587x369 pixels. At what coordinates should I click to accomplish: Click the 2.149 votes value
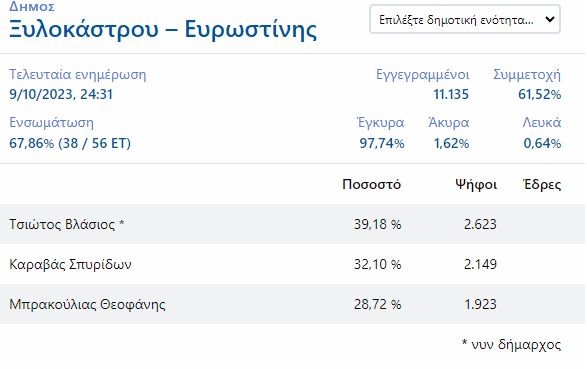click(480, 264)
